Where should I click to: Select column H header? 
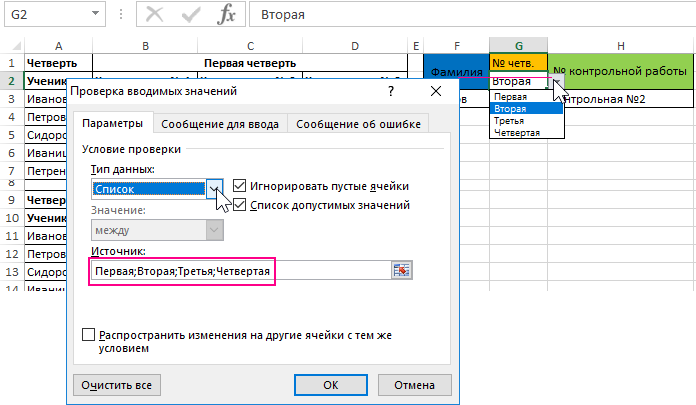621,46
